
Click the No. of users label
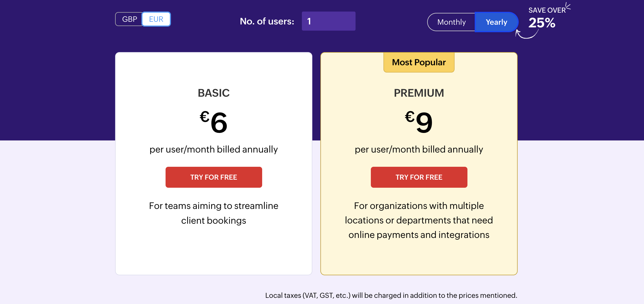[x=267, y=21]
